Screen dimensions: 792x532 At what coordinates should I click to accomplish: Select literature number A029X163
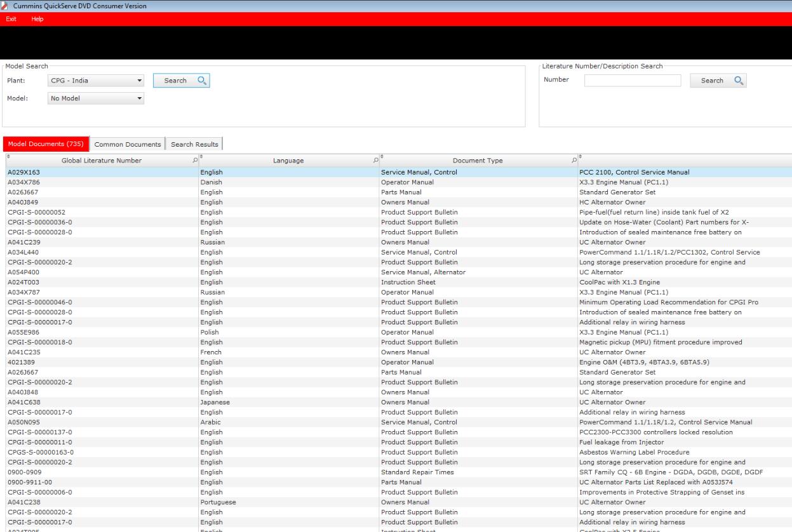click(23, 172)
